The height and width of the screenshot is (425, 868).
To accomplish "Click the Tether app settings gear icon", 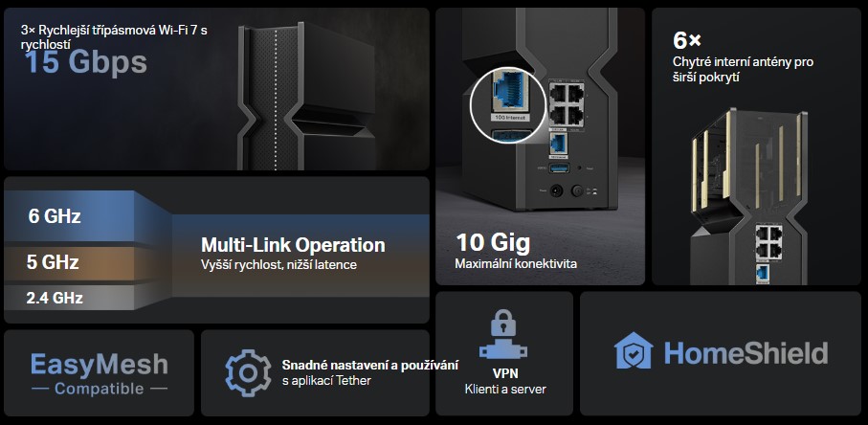I will click(x=249, y=372).
